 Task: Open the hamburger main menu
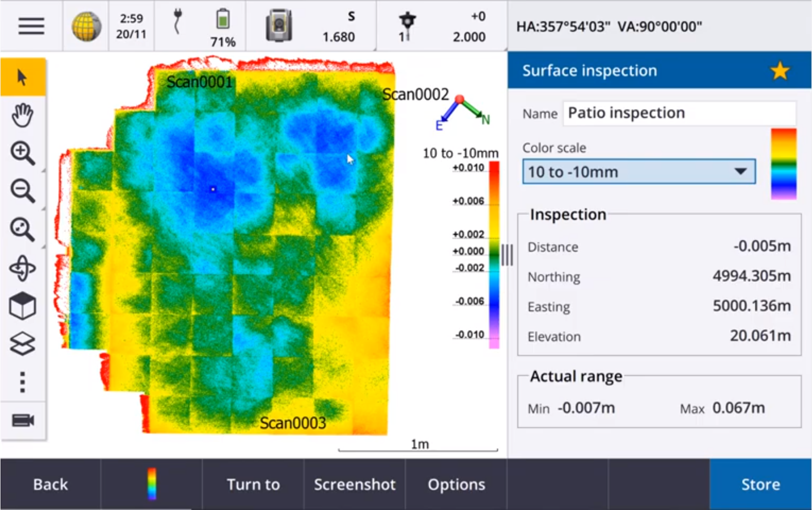click(30, 26)
